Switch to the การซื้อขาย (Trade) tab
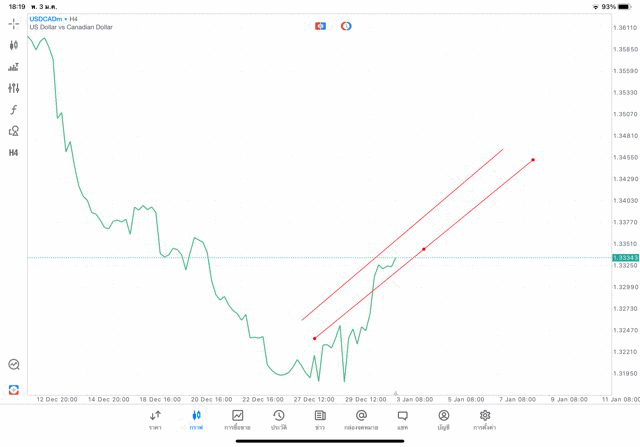 pos(238,419)
